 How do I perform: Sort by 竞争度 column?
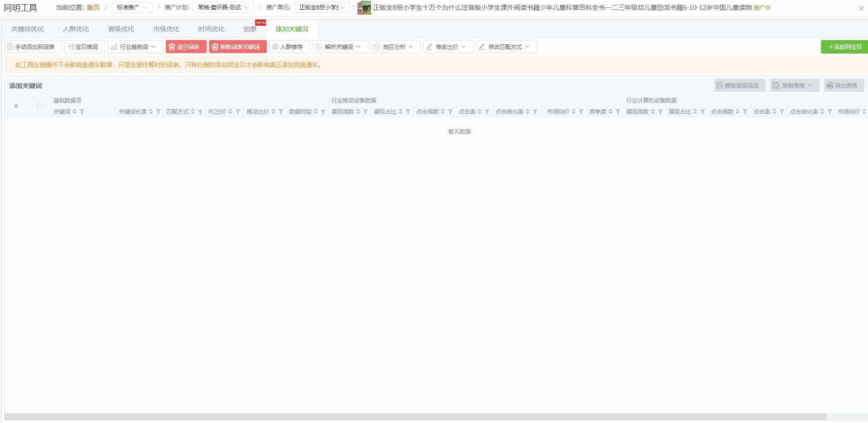[x=610, y=112]
